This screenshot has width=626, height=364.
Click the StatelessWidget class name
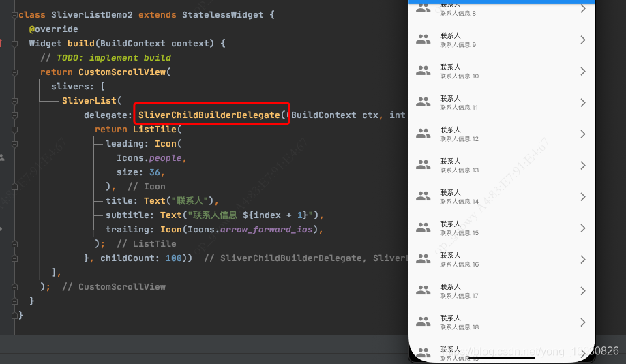click(x=223, y=15)
